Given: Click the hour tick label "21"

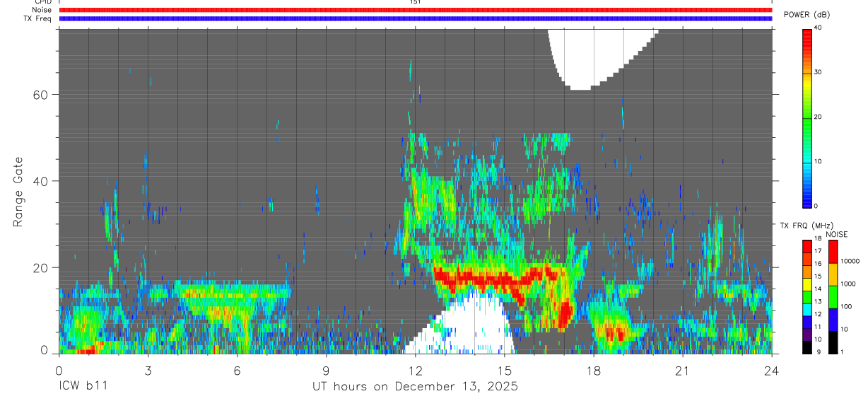Looking at the screenshot, I should click(x=683, y=371).
